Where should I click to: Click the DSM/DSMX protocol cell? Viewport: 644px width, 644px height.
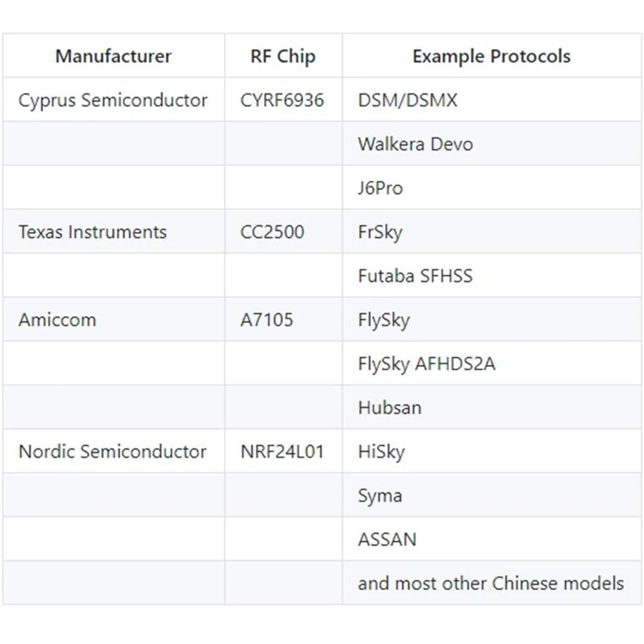(408, 100)
